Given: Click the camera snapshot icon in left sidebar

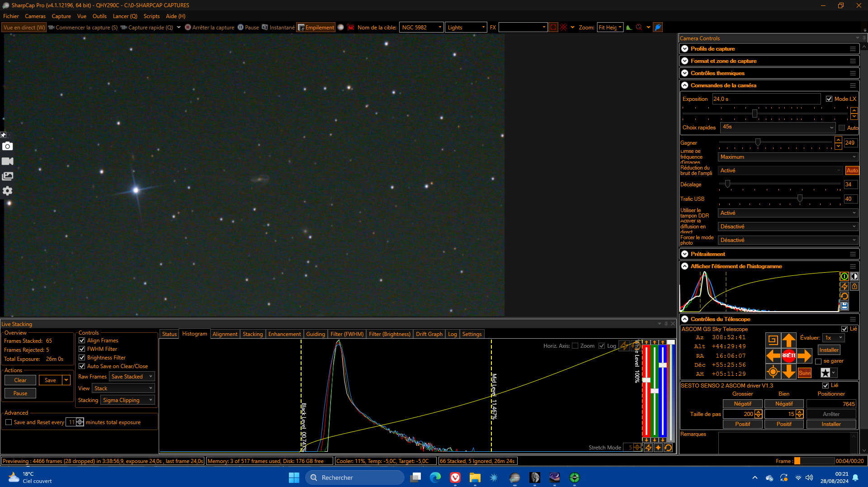Looking at the screenshot, I should 8,146.
